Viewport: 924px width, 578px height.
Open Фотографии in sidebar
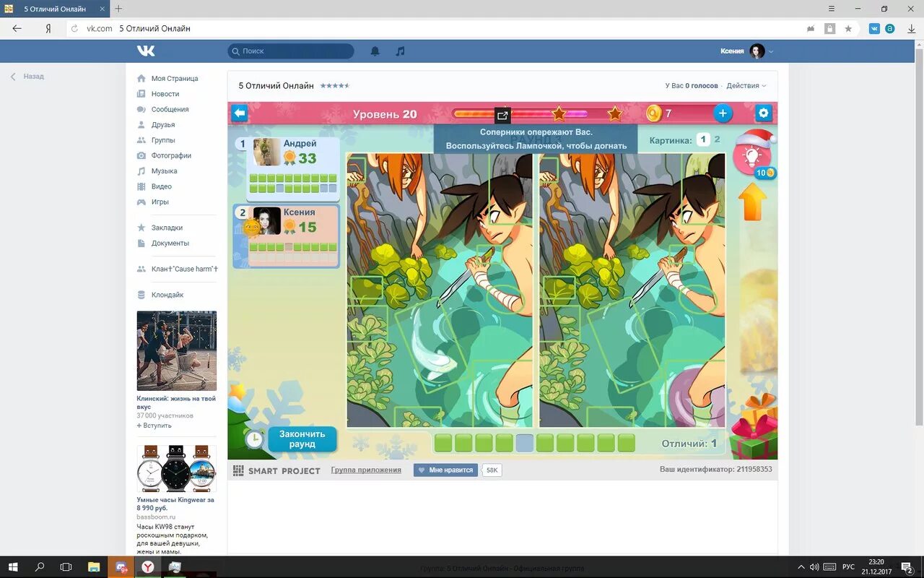coord(171,156)
